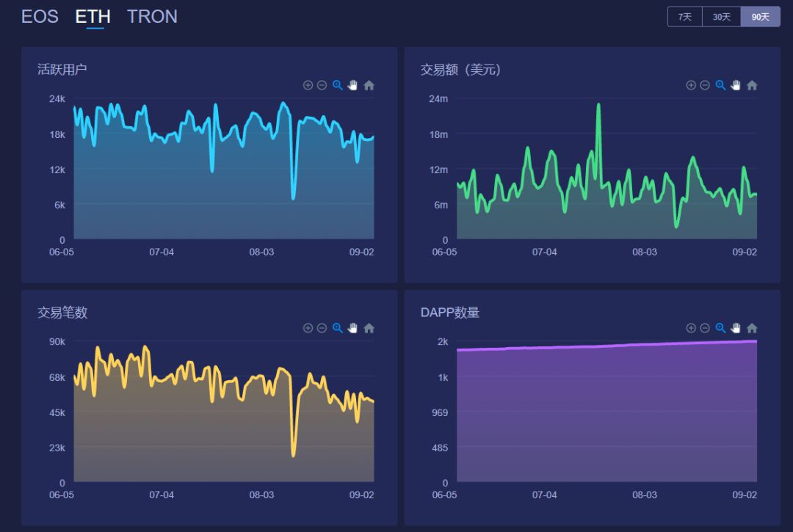This screenshot has height=532, width=793.
Task: Zoom in on 交易笔数 chart
Action: 308,329
